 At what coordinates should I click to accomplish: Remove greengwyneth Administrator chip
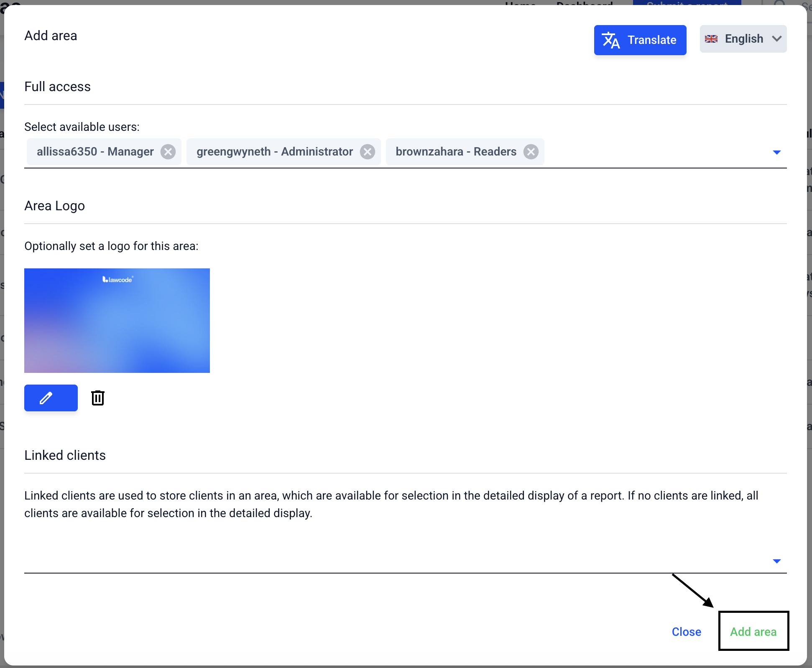[368, 152]
